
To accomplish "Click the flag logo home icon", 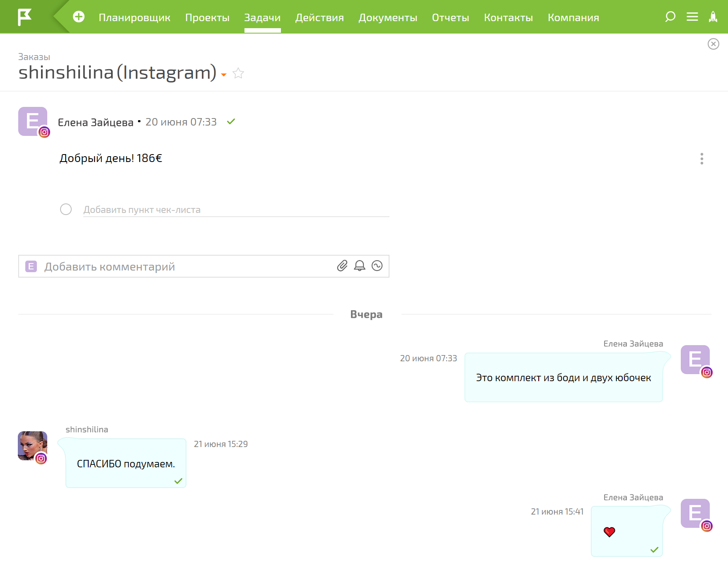I will click(x=25, y=17).
